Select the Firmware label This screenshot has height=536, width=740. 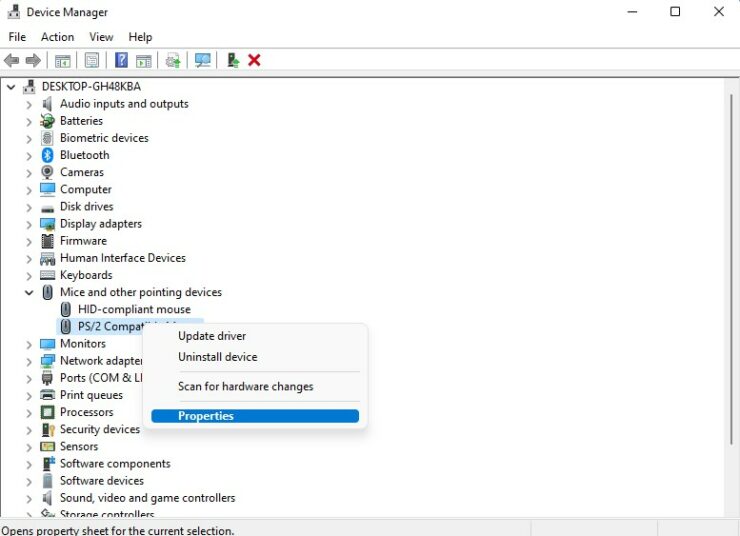pos(83,241)
